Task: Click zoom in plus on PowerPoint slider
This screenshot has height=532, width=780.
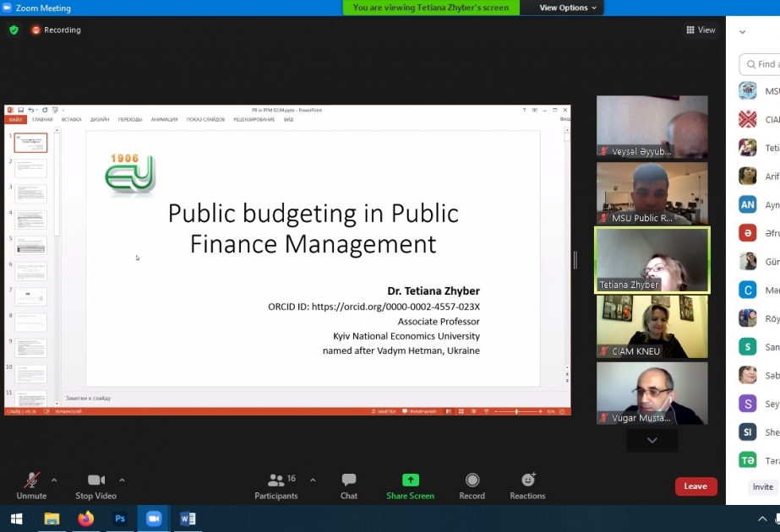Action: tap(540, 412)
